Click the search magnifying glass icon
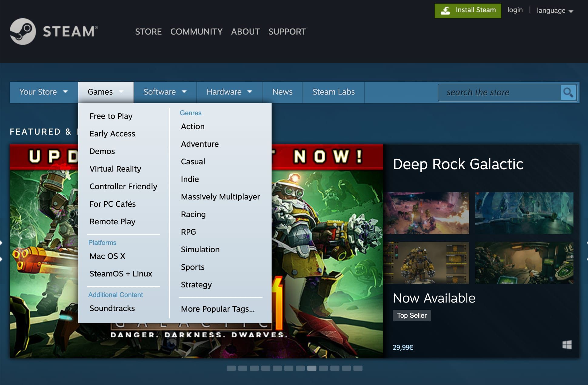This screenshot has height=385, width=588. (x=568, y=92)
